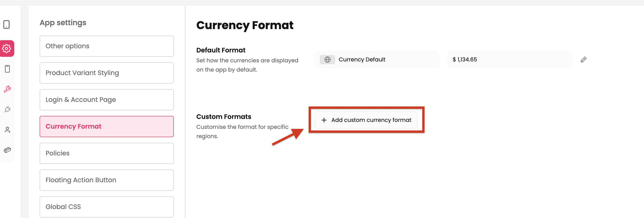Screen dimensions: 644x218
Task: Open the user account icon in sidebar
Action: coord(8,130)
